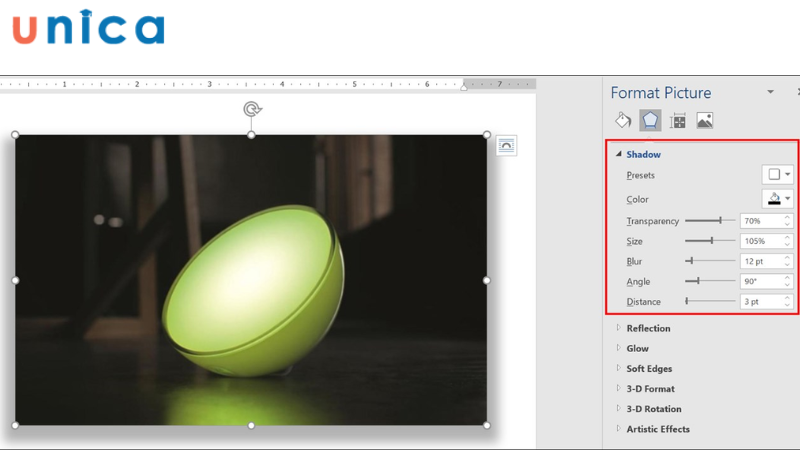This screenshot has height=450, width=800.
Task: Click the left-middle handle of the picture
Action: pyautogui.click(x=15, y=280)
